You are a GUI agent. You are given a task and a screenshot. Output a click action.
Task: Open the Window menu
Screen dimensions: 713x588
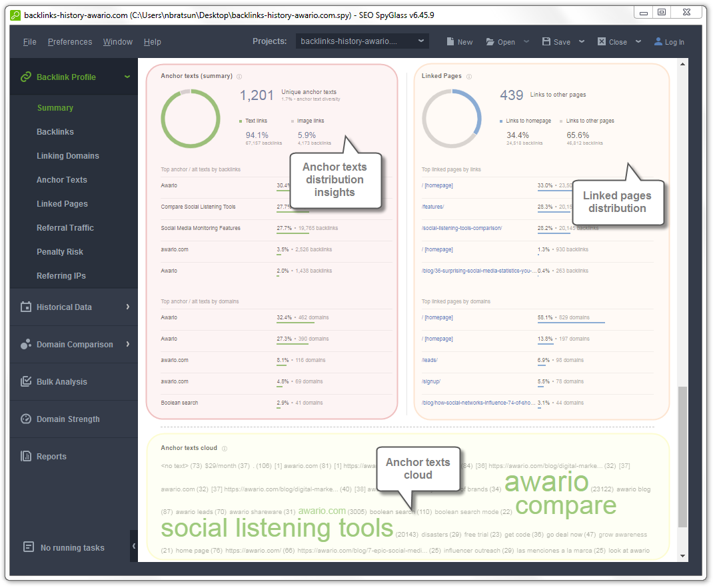118,42
